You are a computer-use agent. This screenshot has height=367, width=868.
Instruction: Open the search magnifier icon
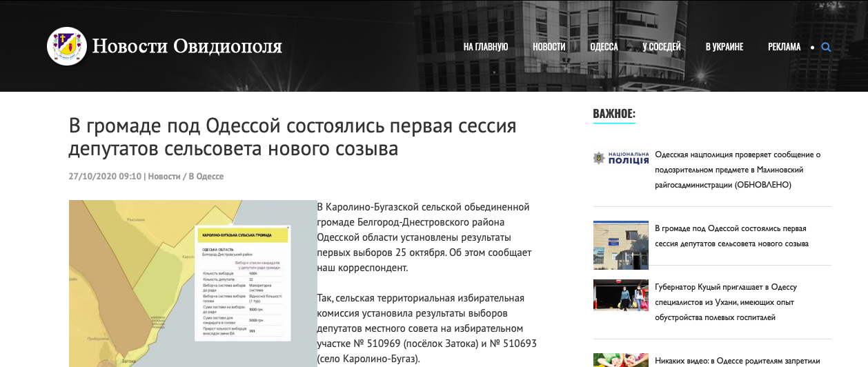click(x=826, y=48)
